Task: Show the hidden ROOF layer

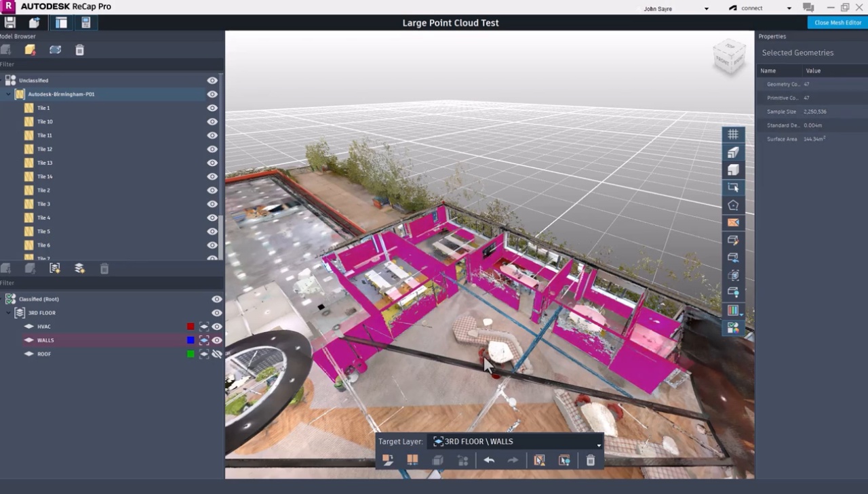Action: point(217,354)
